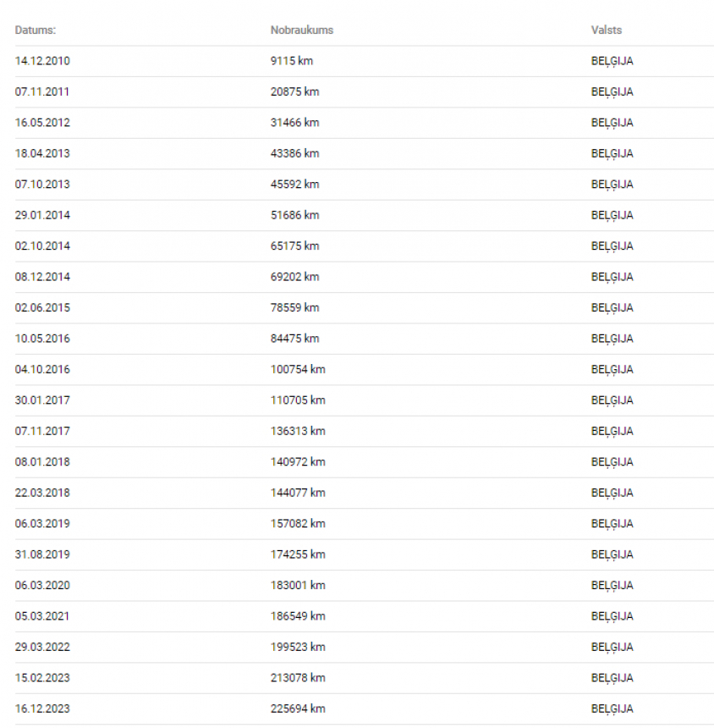Select the 144077 km mileage entry

pyautogui.click(x=298, y=493)
